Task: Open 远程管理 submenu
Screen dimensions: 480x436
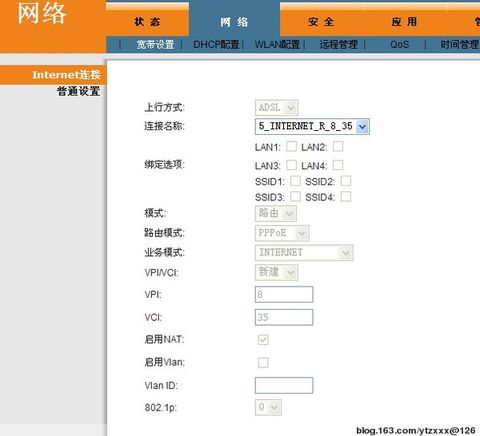Action: click(339, 44)
